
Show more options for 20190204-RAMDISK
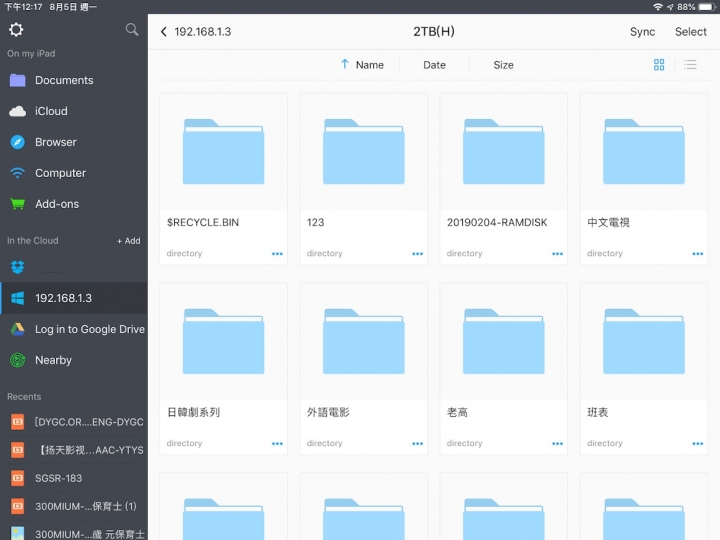click(557, 254)
